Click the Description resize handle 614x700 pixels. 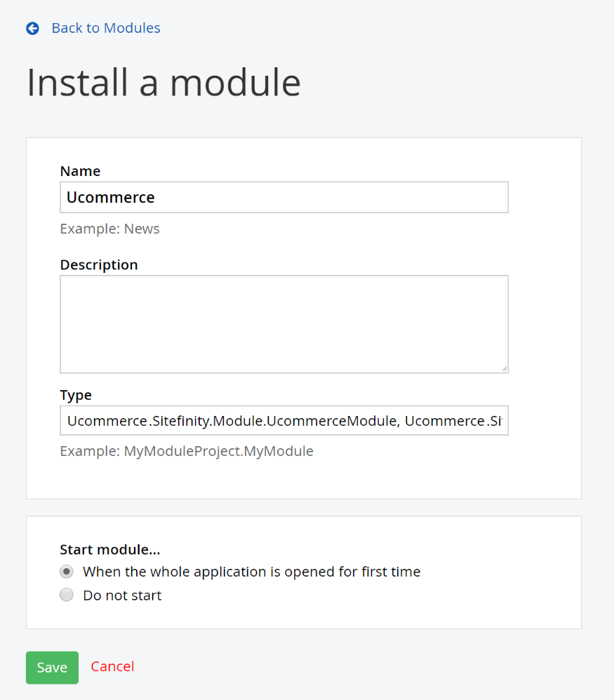click(x=504, y=369)
